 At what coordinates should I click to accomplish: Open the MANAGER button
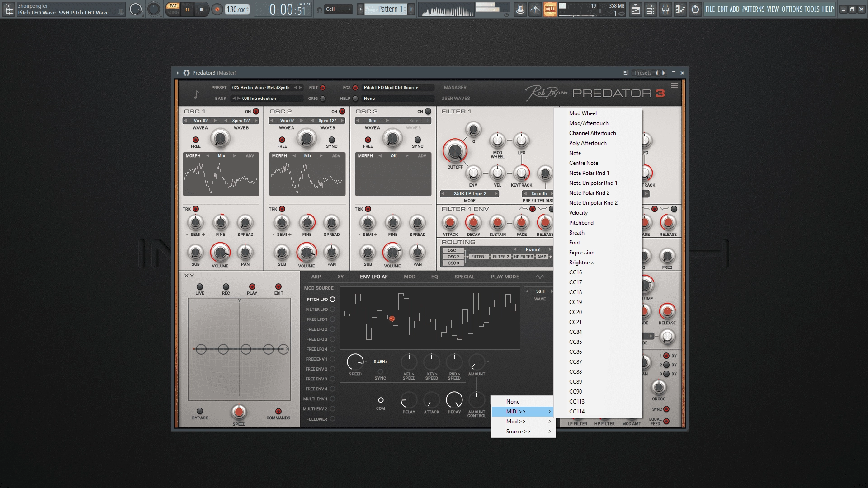tap(455, 88)
